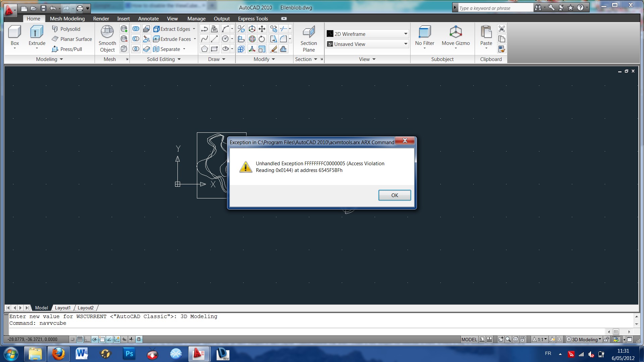Select the Ellipse draw tool
The height and width of the screenshot is (362, 644).
coord(225,49)
